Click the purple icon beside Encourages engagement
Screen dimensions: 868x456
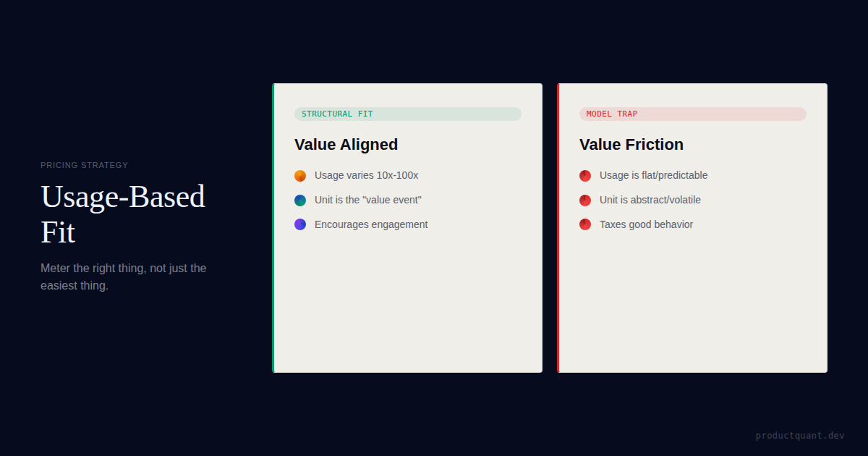pos(300,224)
